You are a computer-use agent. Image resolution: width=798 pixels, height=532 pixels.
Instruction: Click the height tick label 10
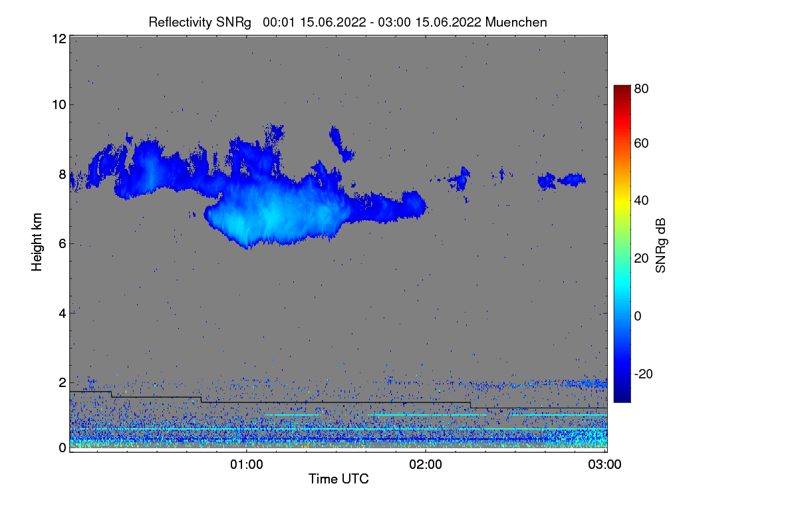(59, 104)
